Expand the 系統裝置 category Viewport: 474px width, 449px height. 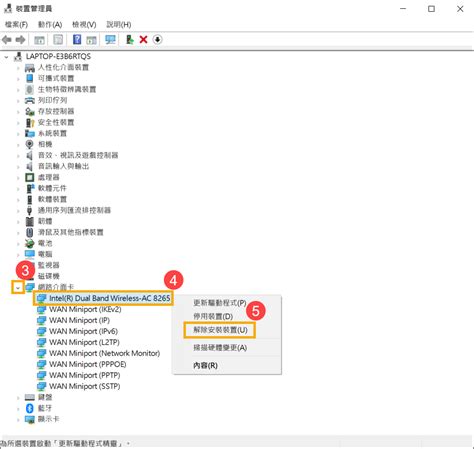tap(18, 134)
